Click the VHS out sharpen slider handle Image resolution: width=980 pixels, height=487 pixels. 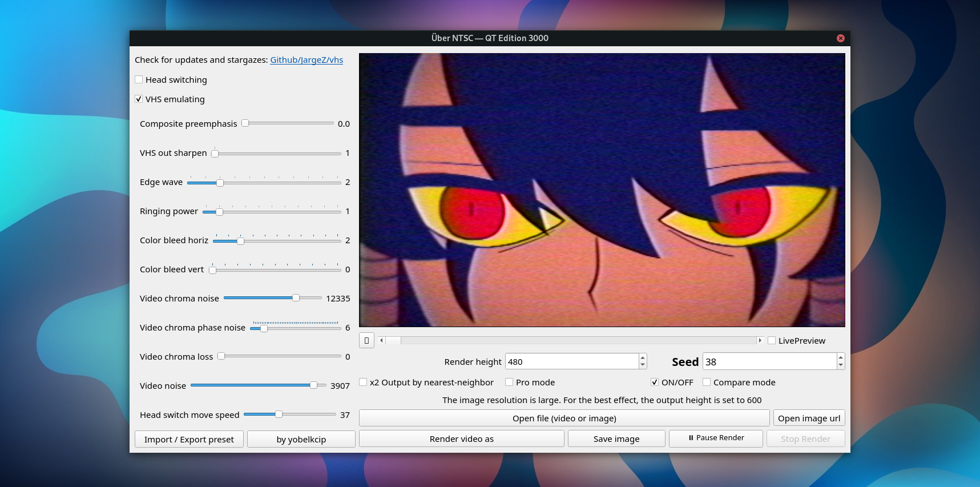pyautogui.click(x=215, y=154)
